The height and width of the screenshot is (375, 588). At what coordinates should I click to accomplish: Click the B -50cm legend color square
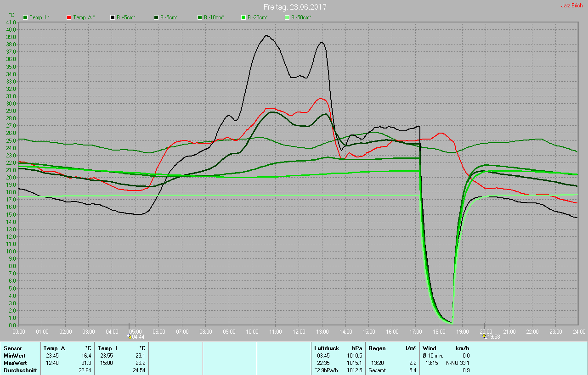[287, 17]
